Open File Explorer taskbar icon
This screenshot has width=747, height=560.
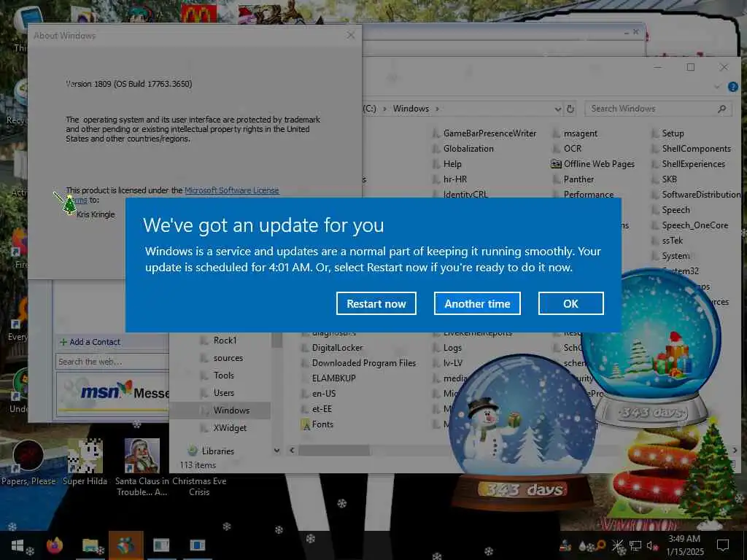click(90, 545)
